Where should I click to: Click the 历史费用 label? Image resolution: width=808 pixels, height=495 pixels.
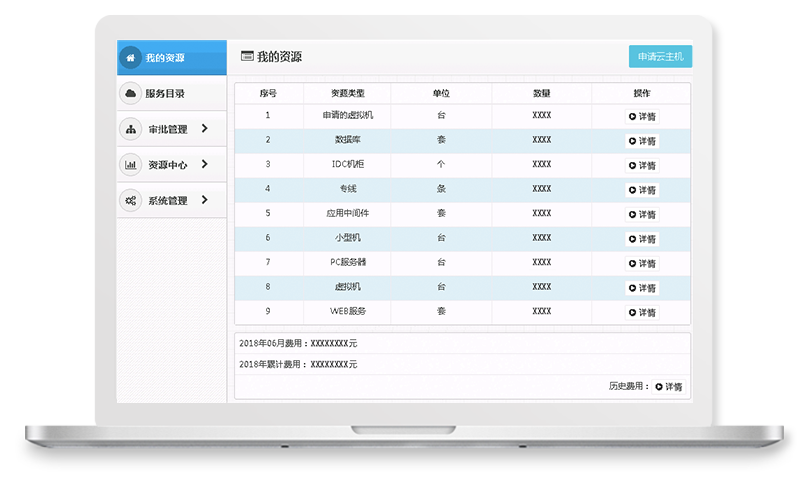[x=628, y=386]
